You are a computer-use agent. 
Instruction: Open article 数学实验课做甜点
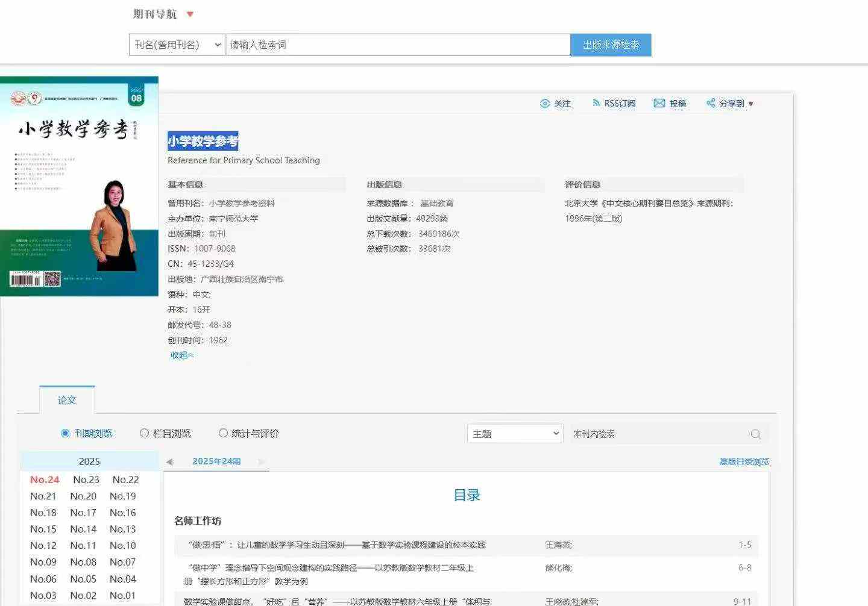[x=337, y=601]
